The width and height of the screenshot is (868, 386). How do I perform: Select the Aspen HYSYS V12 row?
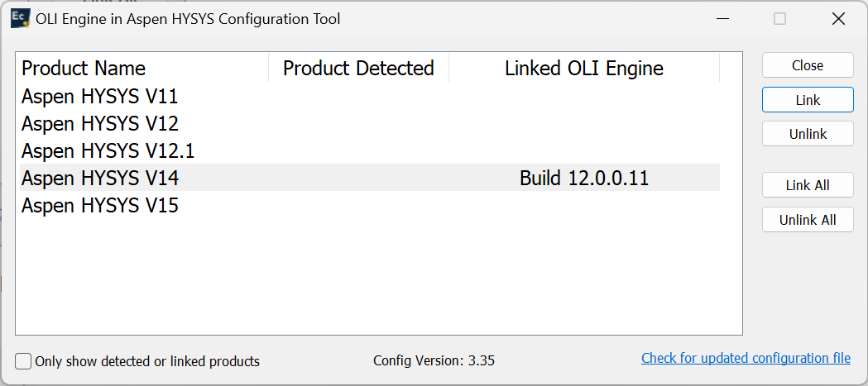[x=100, y=124]
